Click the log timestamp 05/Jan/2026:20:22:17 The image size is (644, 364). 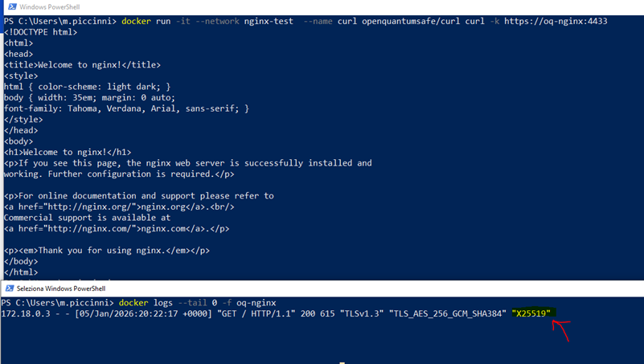coord(129,313)
